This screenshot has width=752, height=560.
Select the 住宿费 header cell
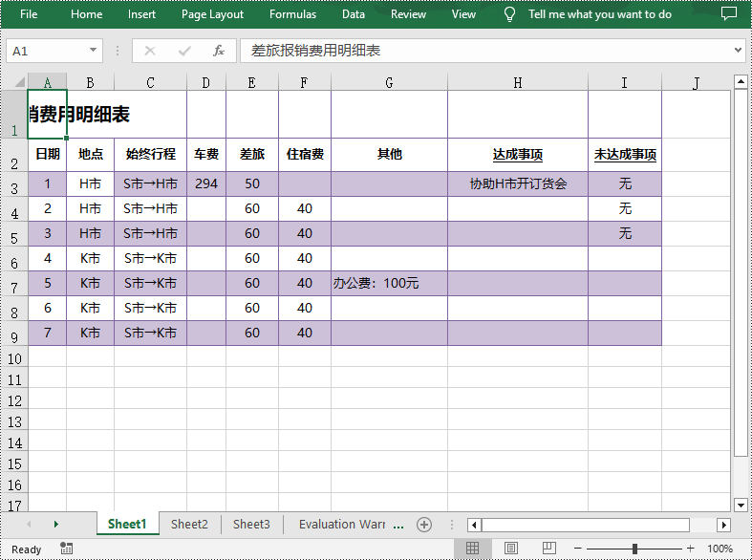pos(305,155)
